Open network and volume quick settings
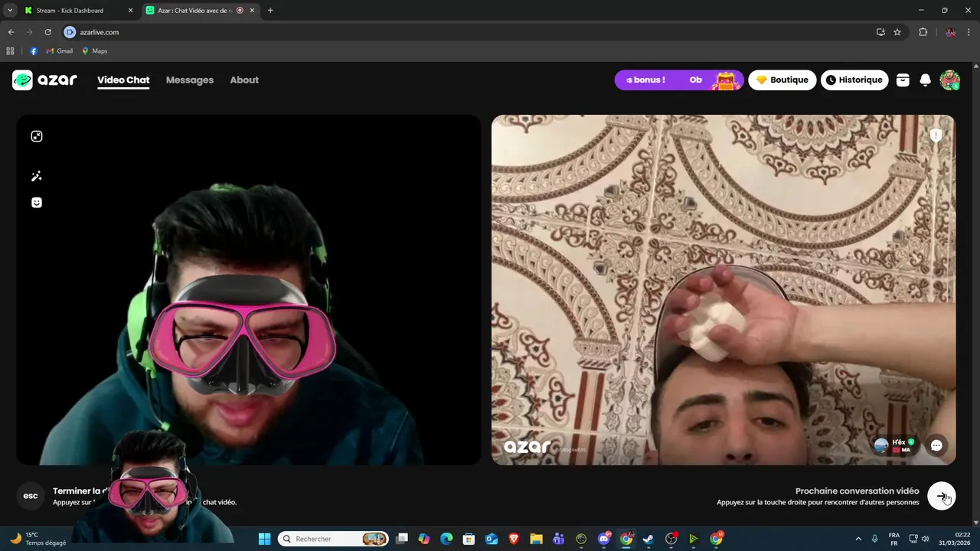Viewport: 980px width, 551px height. (x=919, y=539)
